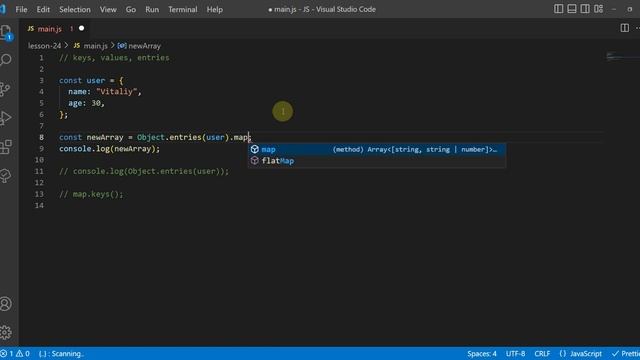Open the Help menu
This screenshot has height=360, width=640.
(214, 9)
